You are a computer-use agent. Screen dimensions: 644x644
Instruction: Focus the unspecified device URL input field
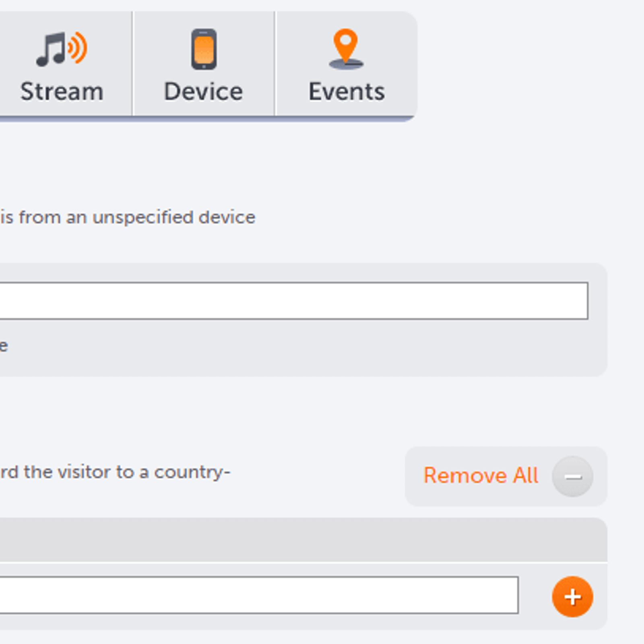(x=294, y=301)
